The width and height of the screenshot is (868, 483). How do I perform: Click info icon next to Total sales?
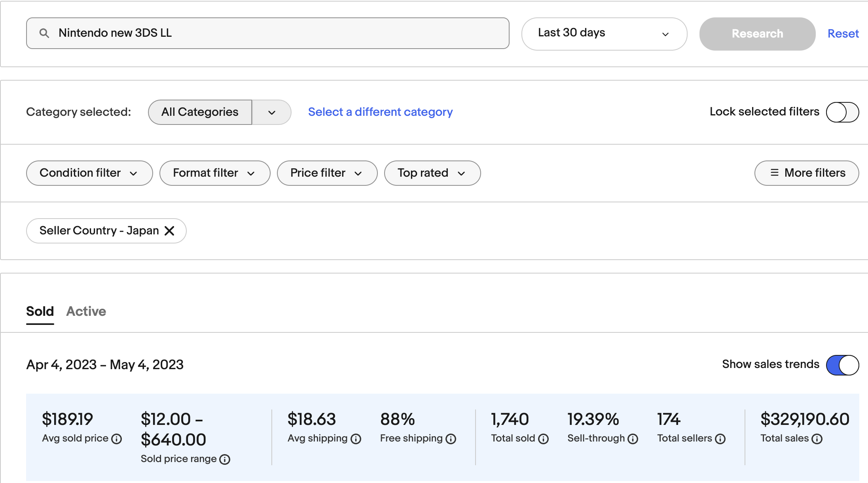click(817, 439)
